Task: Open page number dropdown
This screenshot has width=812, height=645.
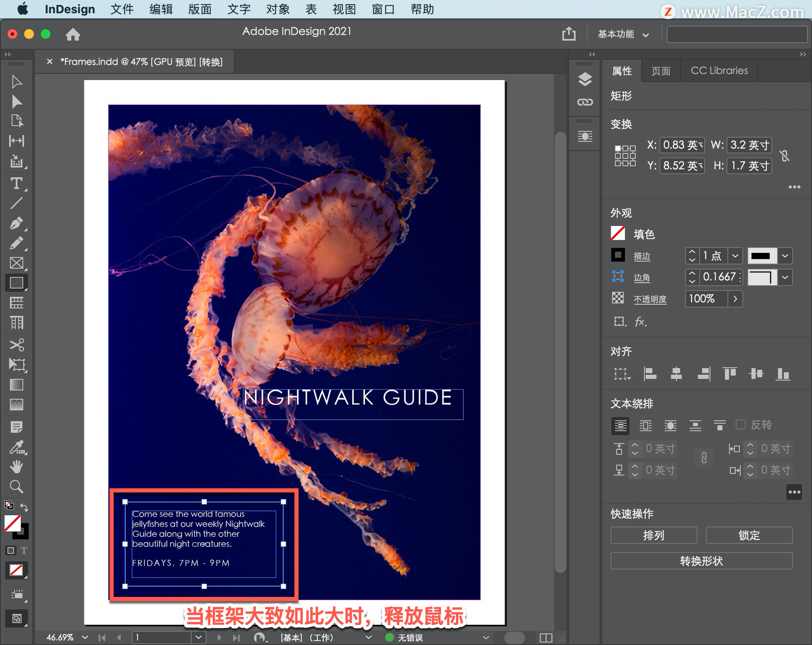Action: (x=198, y=637)
